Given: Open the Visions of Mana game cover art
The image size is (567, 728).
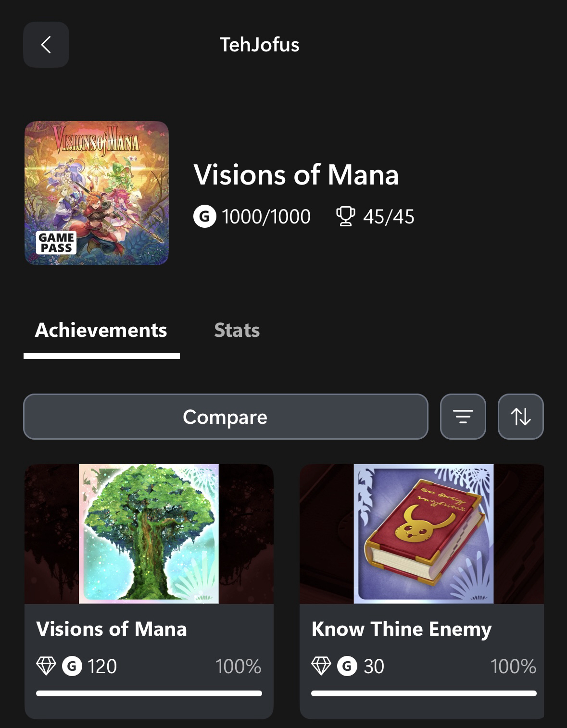Looking at the screenshot, I should coord(97,192).
